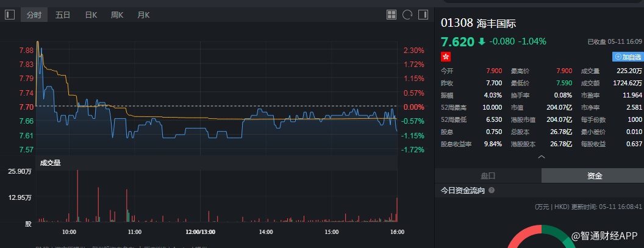Open the 五日 five-day chart tab
This screenshot has height=248, width=644.
pyautogui.click(x=63, y=15)
